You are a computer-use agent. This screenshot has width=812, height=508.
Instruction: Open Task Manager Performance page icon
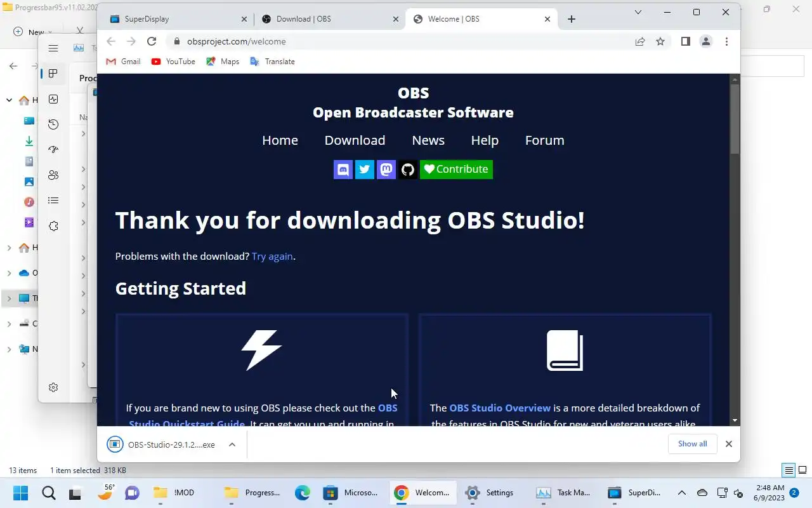tap(53, 99)
